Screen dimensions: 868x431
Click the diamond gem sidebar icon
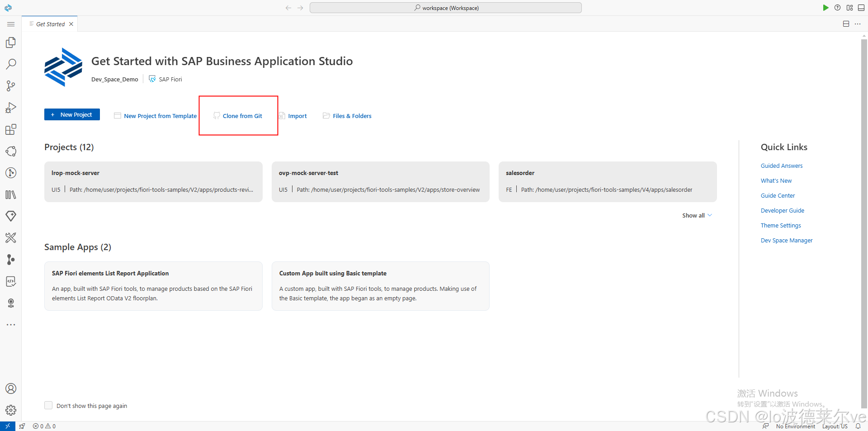point(11,216)
